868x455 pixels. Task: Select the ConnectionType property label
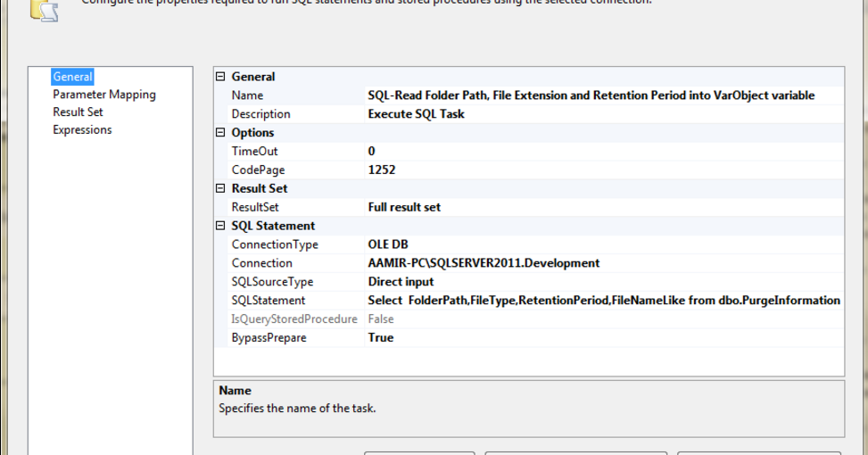275,244
